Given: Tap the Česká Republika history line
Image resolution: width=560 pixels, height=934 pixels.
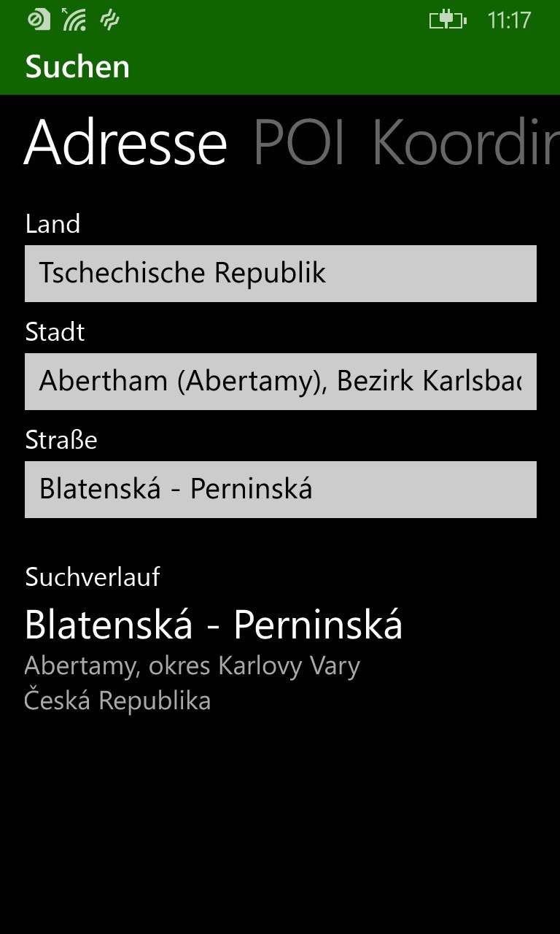Looking at the screenshot, I should 117,701.
